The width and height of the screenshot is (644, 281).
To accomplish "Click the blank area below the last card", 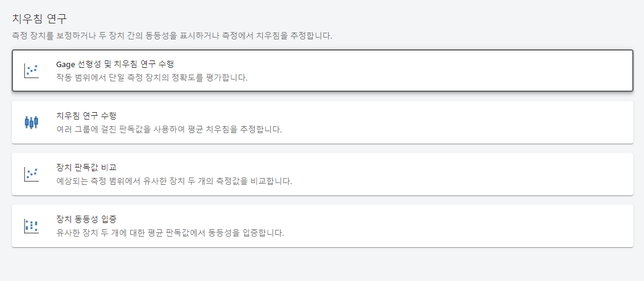I will pyautogui.click(x=321, y=265).
